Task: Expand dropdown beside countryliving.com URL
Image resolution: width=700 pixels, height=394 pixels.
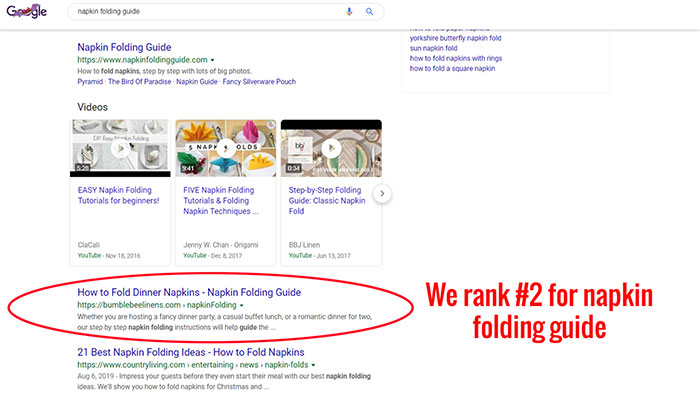Action: (313, 365)
